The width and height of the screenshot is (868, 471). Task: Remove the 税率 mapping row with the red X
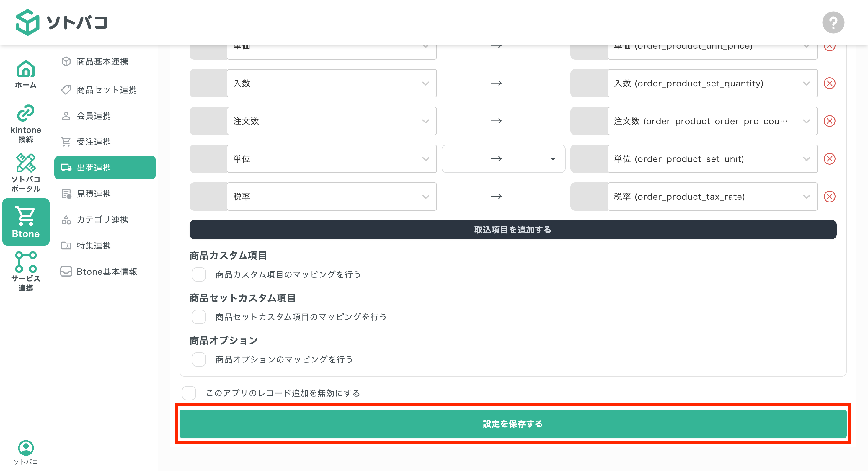830,197
